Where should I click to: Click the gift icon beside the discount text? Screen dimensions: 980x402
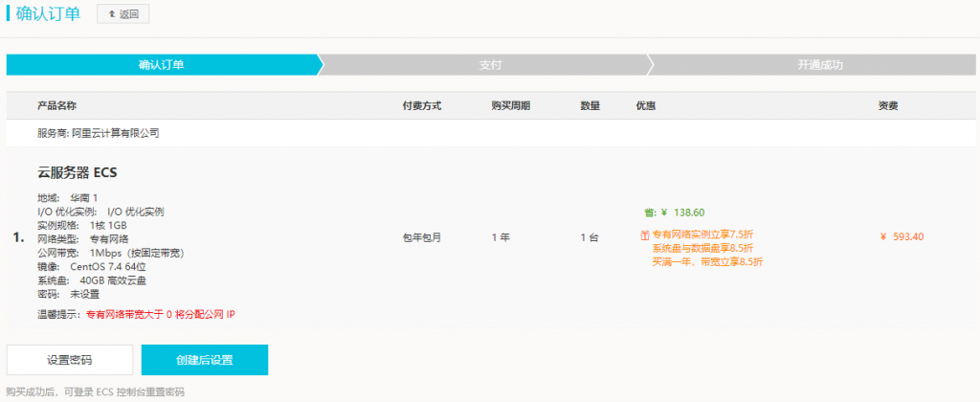point(644,234)
